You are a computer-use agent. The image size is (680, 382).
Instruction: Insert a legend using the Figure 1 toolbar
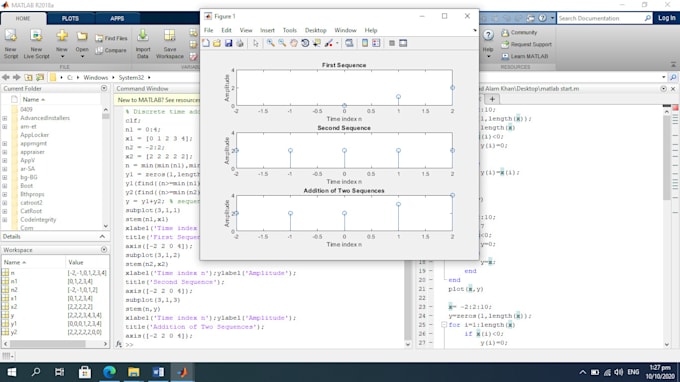(x=376, y=43)
